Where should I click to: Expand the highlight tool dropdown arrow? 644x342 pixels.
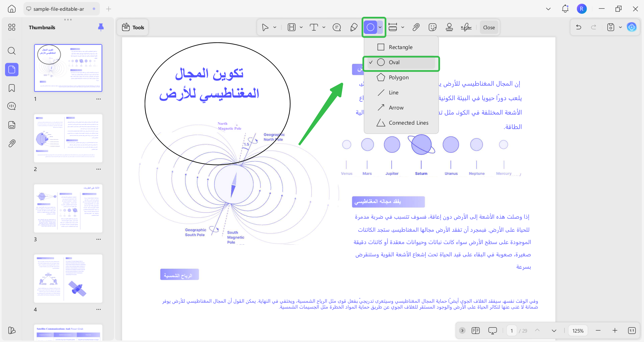coord(301,28)
